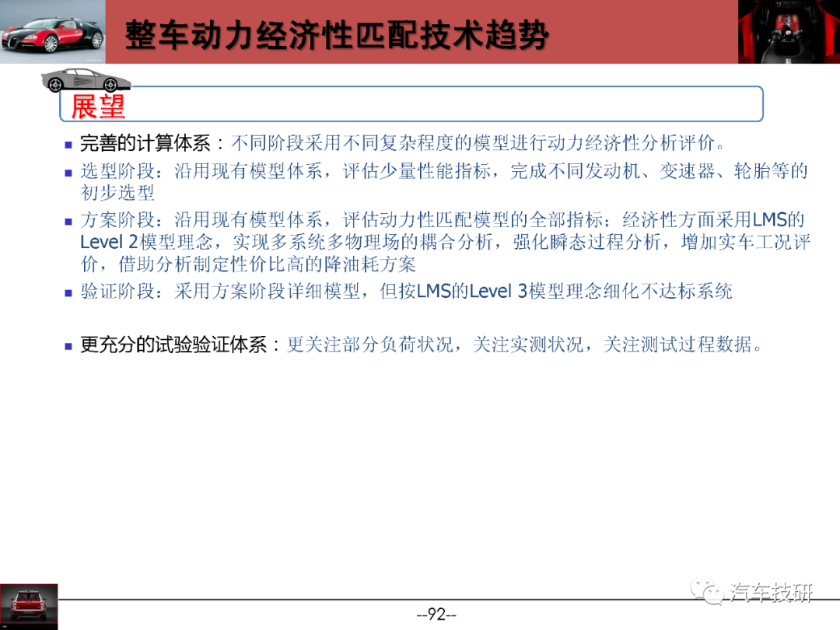This screenshot has width=840, height=630.
Task: Click the red Mini car thumbnail
Action: [29, 606]
